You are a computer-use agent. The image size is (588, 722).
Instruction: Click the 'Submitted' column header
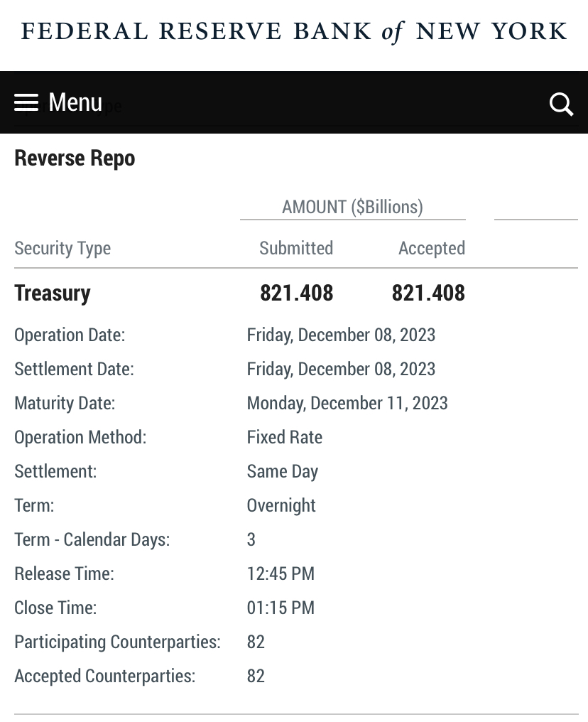[x=296, y=248]
